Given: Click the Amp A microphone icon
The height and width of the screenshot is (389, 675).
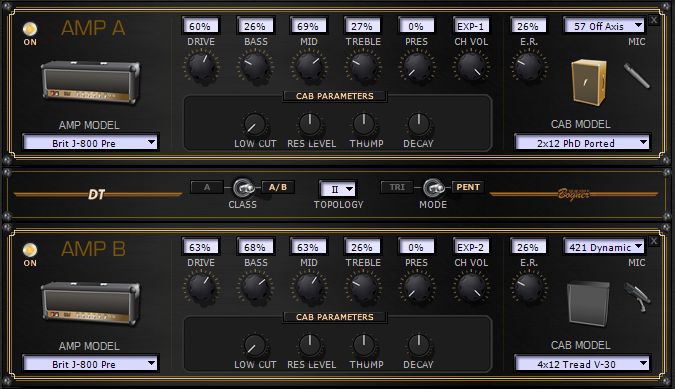Looking at the screenshot, I should point(636,76).
